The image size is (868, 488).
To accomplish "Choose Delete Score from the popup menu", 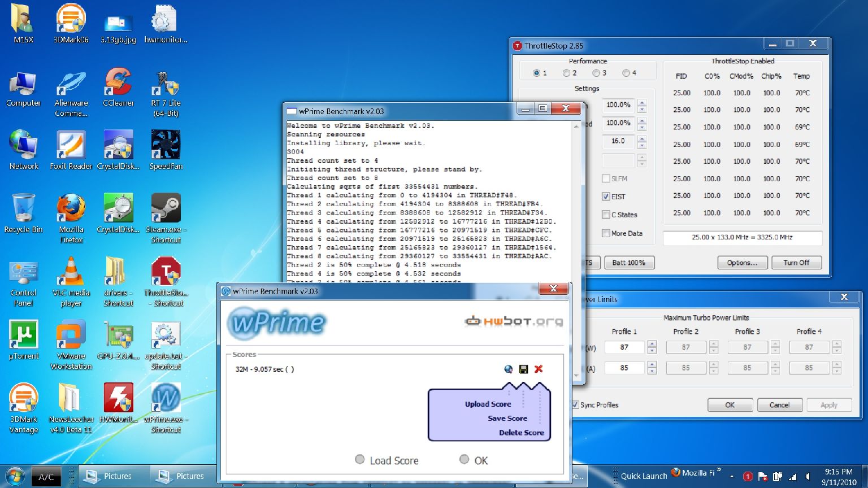I will click(521, 432).
